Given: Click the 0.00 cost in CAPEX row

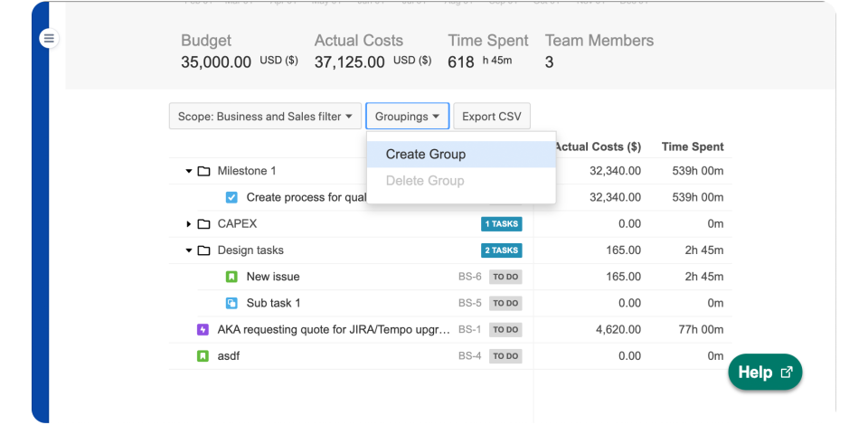Looking at the screenshot, I should coord(630,224).
